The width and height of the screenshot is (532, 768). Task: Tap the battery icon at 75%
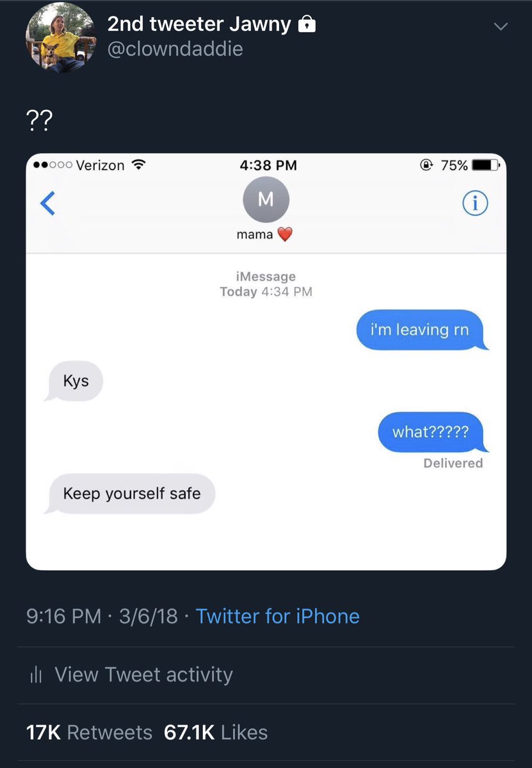(489, 165)
